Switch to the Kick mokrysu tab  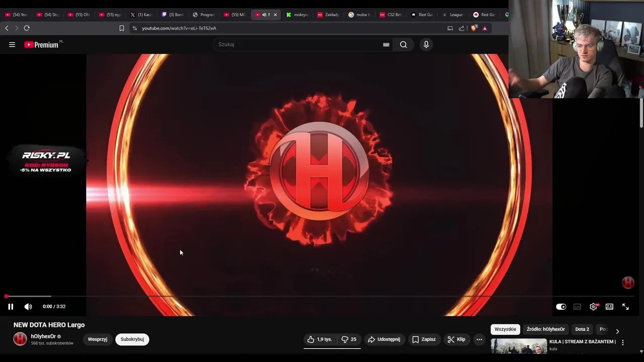click(x=297, y=15)
